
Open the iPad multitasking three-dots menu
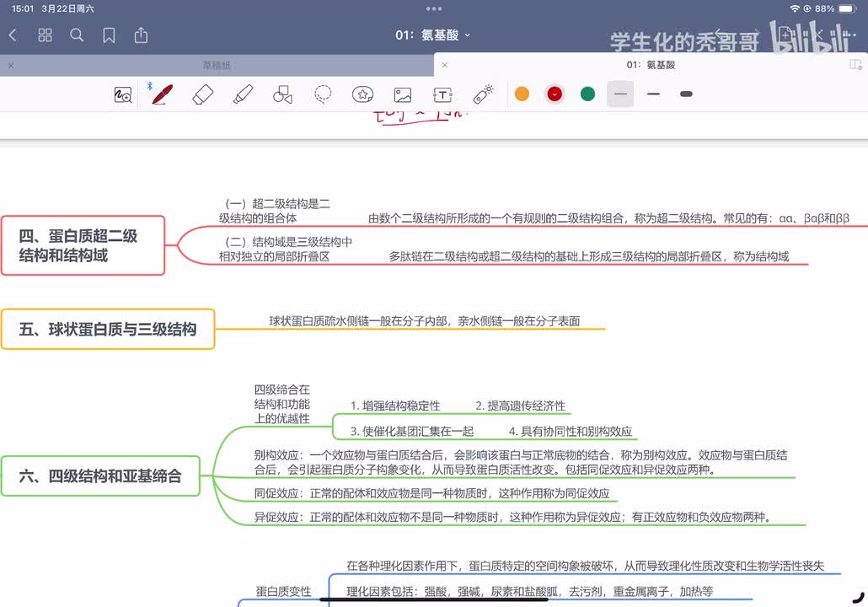pos(434,8)
